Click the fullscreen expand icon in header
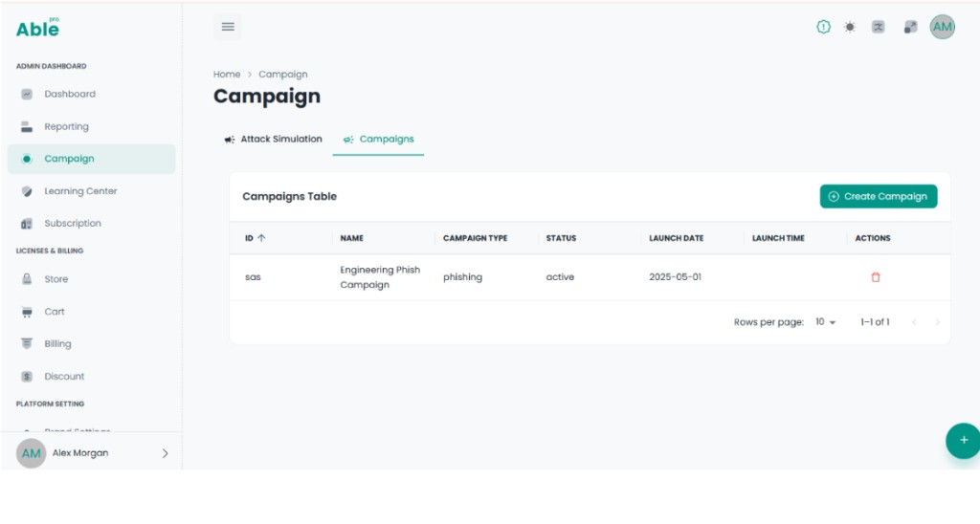The height and width of the screenshot is (524, 980). click(910, 27)
